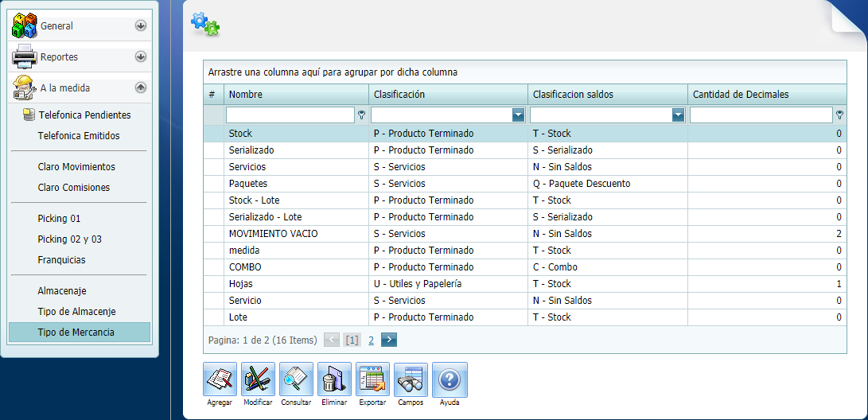Click the Cantidad de Decimales filter icon

[x=840, y=115]
